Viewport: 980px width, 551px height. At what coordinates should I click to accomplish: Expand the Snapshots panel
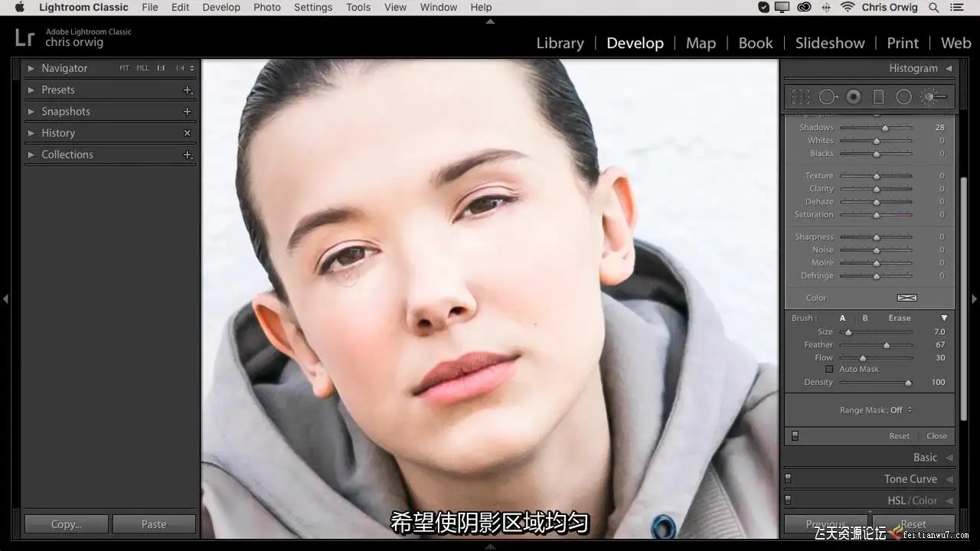pyautogui.click(x=31, y=112)
